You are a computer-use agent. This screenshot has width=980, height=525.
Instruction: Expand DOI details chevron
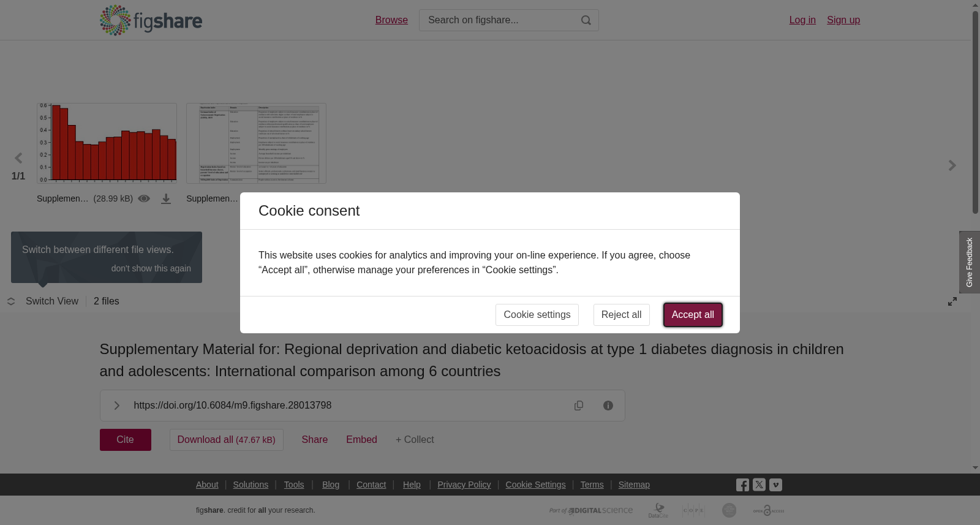coord(116,406)
